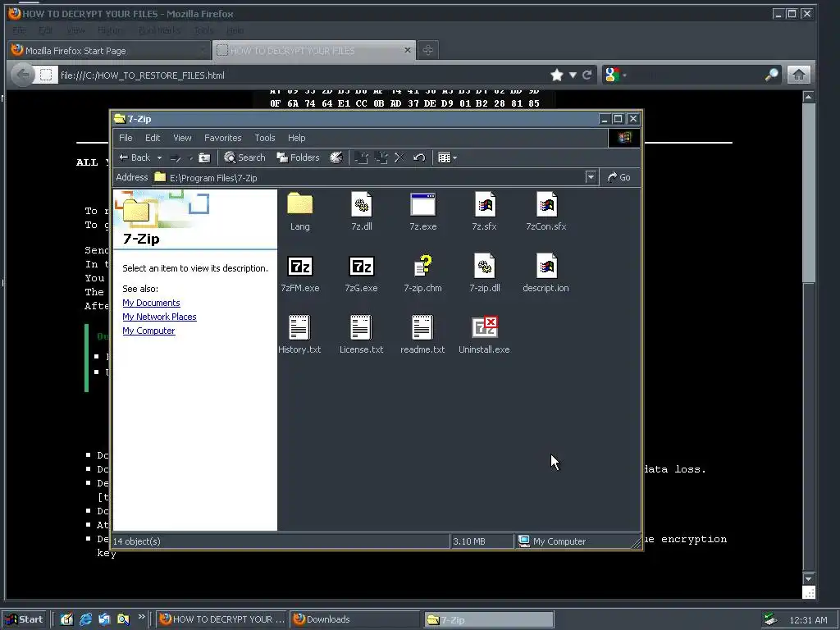Open the My Computer link
The width and height of the screenshot is (840, 630).
(x=148, y=331)
